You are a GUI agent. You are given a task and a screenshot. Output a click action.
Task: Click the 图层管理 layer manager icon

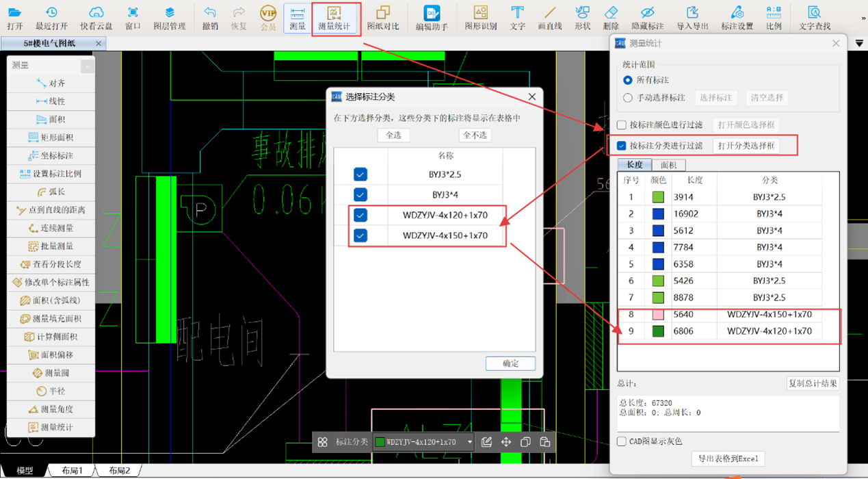pyautogui.click(x=169, y=18)
